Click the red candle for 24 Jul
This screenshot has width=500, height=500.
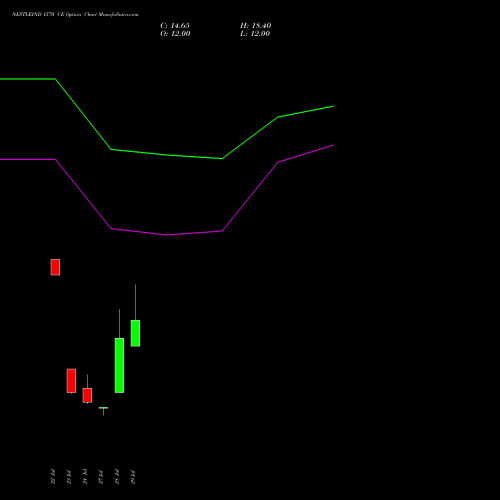[x=87, y=395]
